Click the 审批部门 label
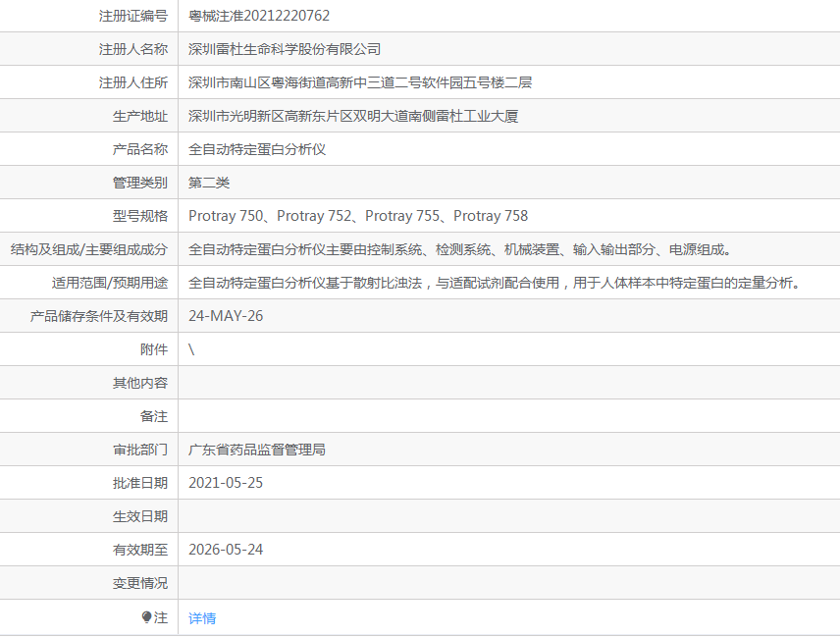The width and height of the screenshot is (840, 637). (x=140, y=450)
